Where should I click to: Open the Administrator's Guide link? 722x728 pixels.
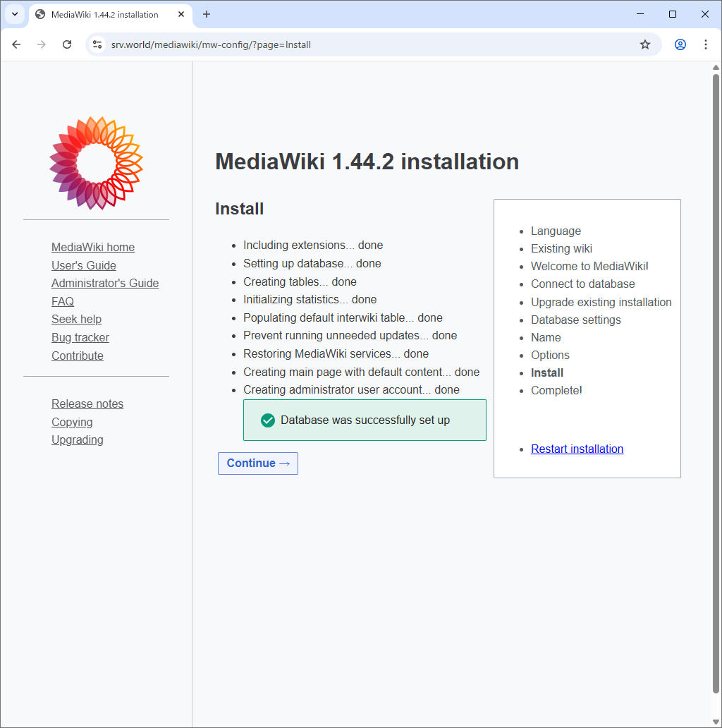(105, 283)
